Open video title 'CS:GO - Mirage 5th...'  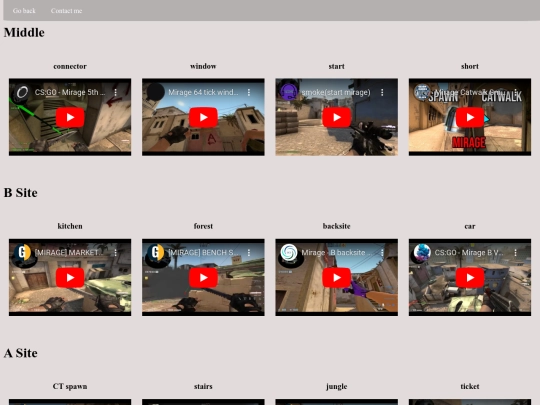pos(70,92)
